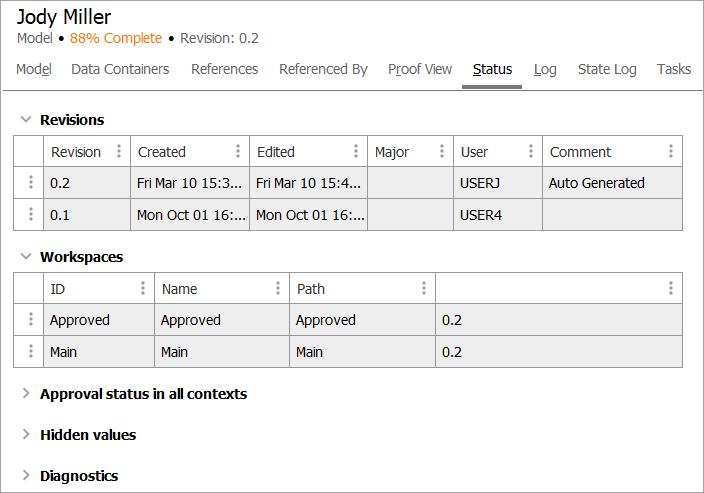Screen dimensions: 704x493
Task: Open the workspace ID column options menu
Action: (x=144, y=289)
